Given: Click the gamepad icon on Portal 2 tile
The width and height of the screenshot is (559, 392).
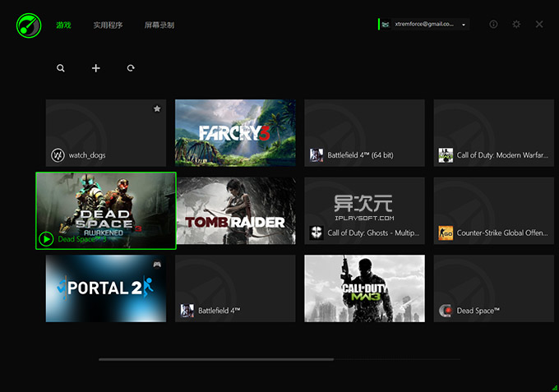Looking at the screenshot, I should (x=157, y=265).
